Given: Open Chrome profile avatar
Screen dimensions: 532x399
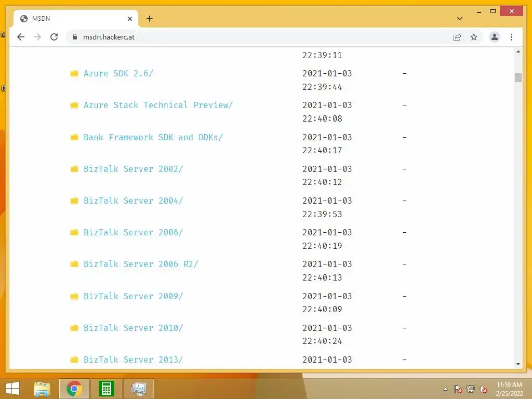Looking at the screenshot, I should (x=495, y=37).
